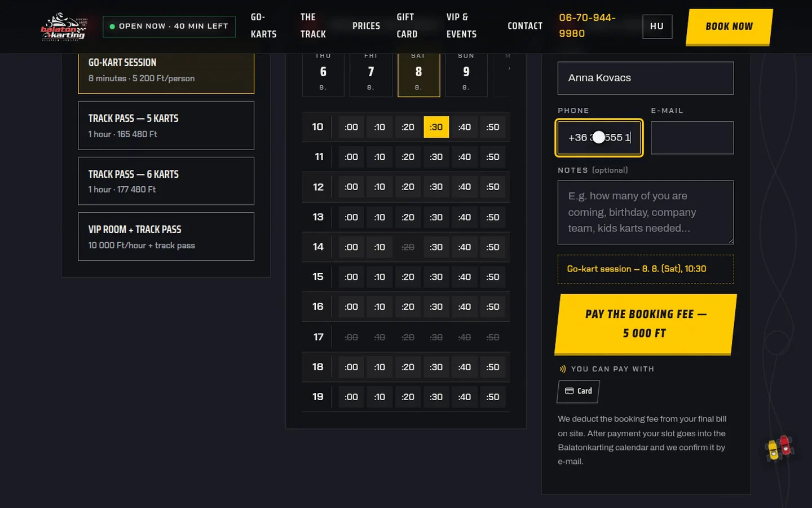Select Sunday 9 date tile

pyautogui.click(x=466, y=74)
